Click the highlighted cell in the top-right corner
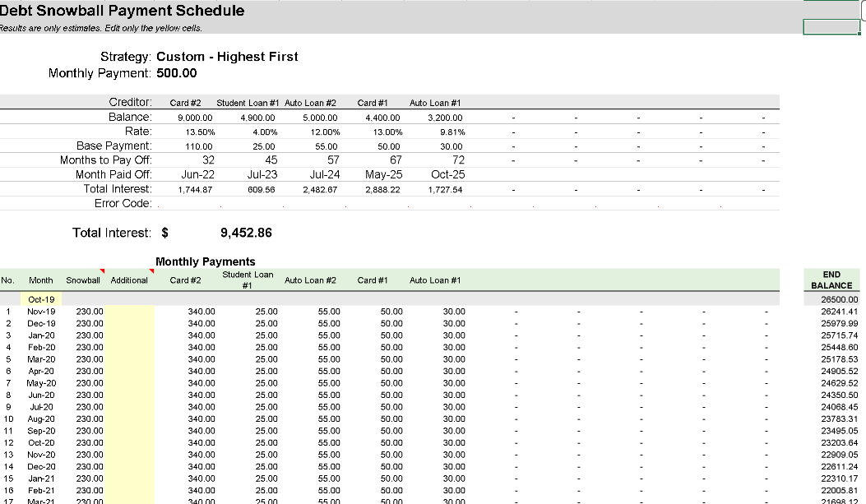 [x=831, y=27]
